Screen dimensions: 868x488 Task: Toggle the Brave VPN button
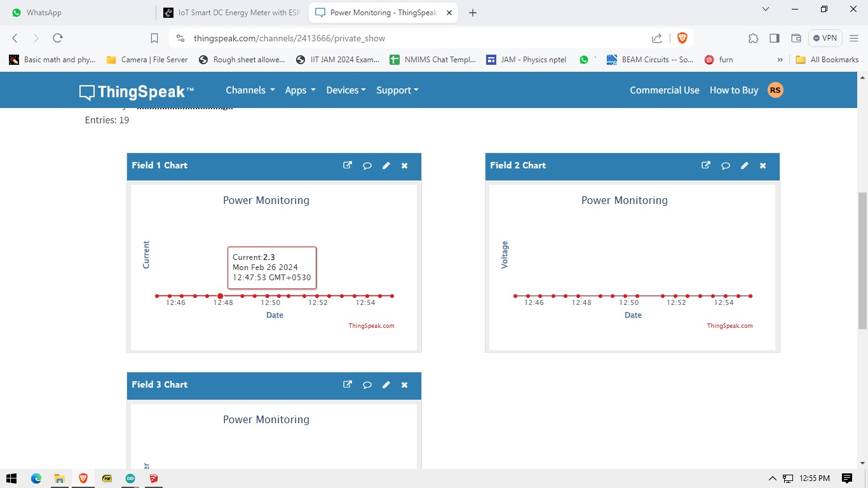pyautogui.click(x=825, y=38)
